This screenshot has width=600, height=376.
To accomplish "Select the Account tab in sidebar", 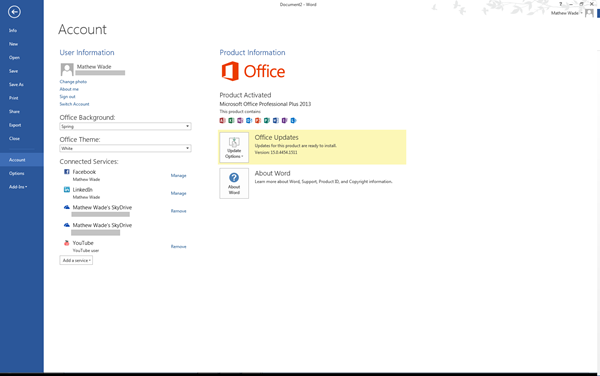I will (22, 160).
